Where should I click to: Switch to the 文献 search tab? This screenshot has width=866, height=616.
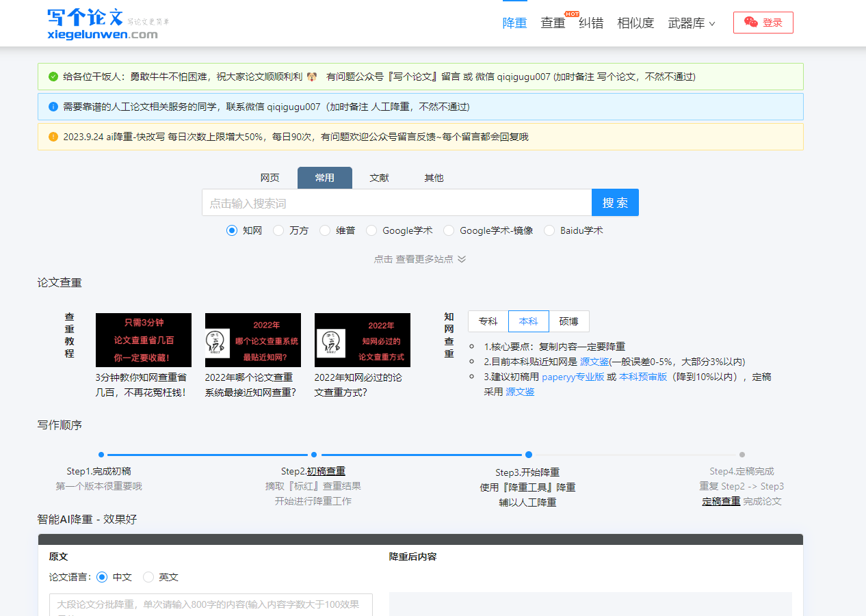[x=380, y=178]
